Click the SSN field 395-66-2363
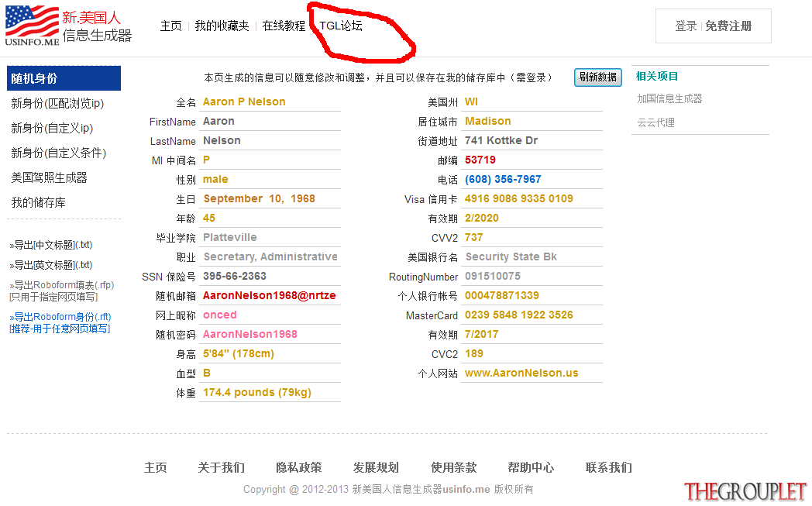The height and width of the screenshot is (506, 812). coord(270,277)
